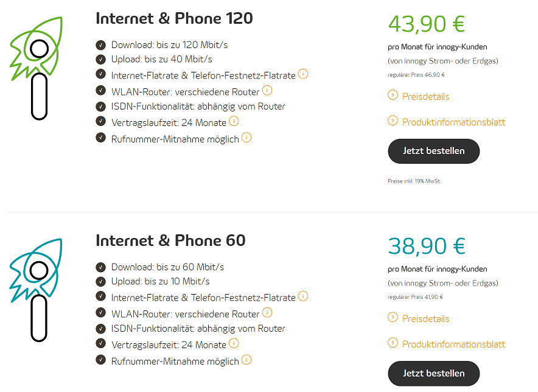Click info icon next to Internet-Flatrate in the 60 plan

tap(303, 296)
